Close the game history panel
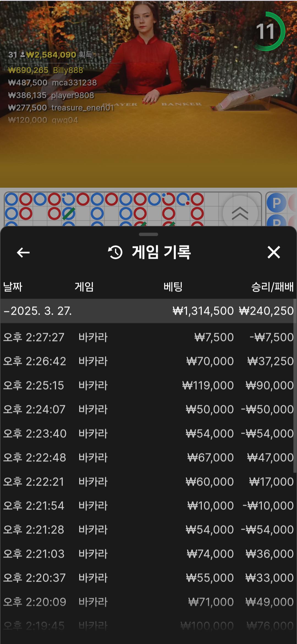297x644 pixels. tap(274, 252)
